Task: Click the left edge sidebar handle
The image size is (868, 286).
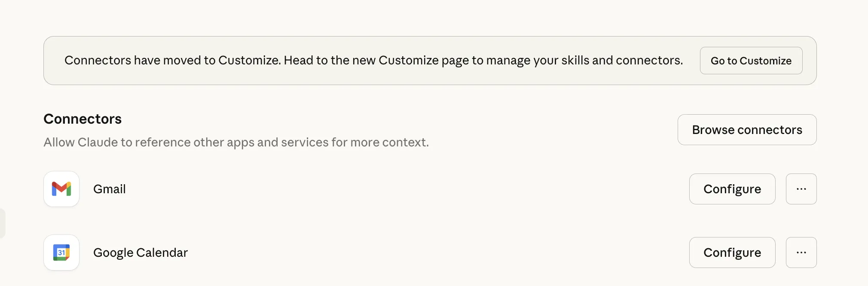Action: [2, 223]
